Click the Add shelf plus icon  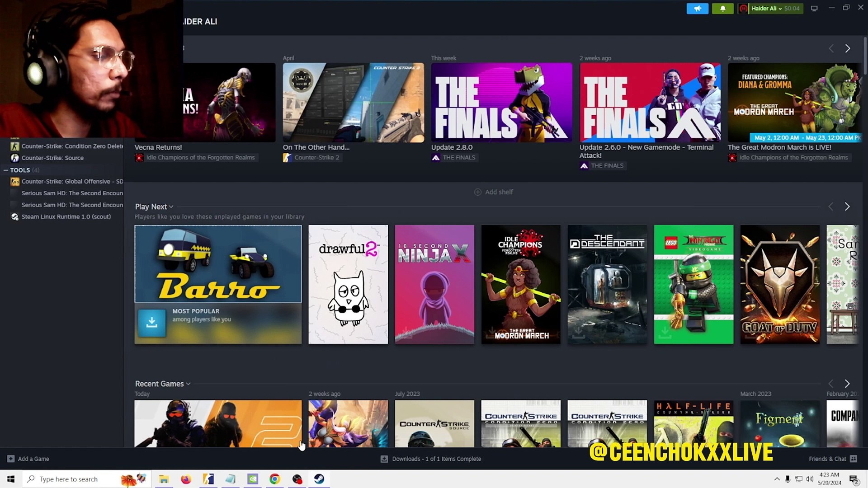click(x=478, y=192)
